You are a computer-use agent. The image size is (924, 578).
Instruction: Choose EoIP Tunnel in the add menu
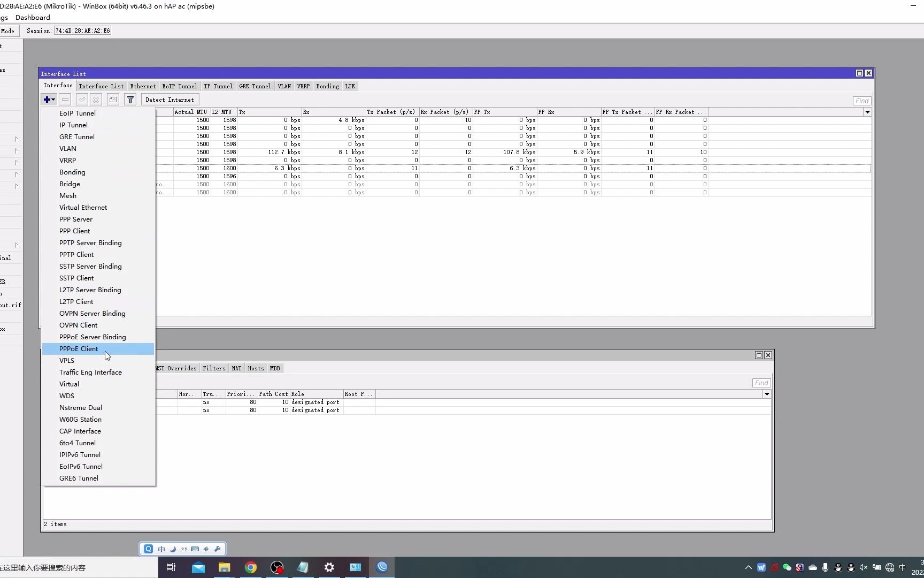click(x=98, y=113)
